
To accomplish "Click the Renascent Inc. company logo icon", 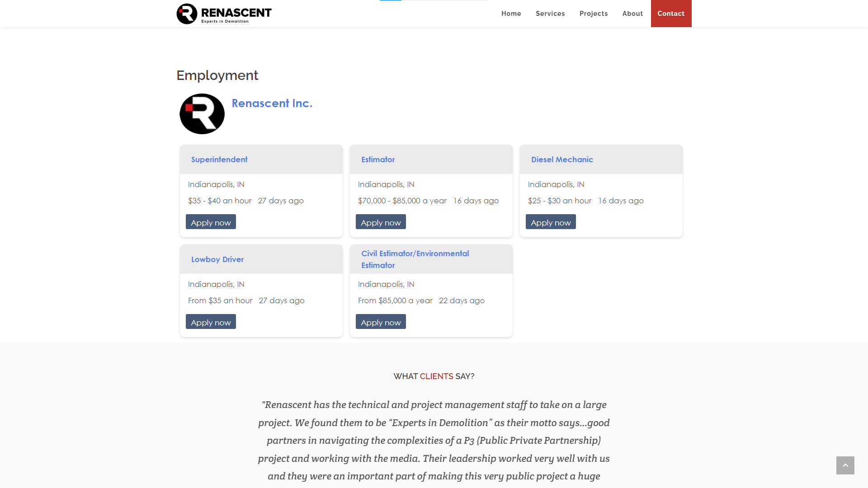I will coord(202,114).
